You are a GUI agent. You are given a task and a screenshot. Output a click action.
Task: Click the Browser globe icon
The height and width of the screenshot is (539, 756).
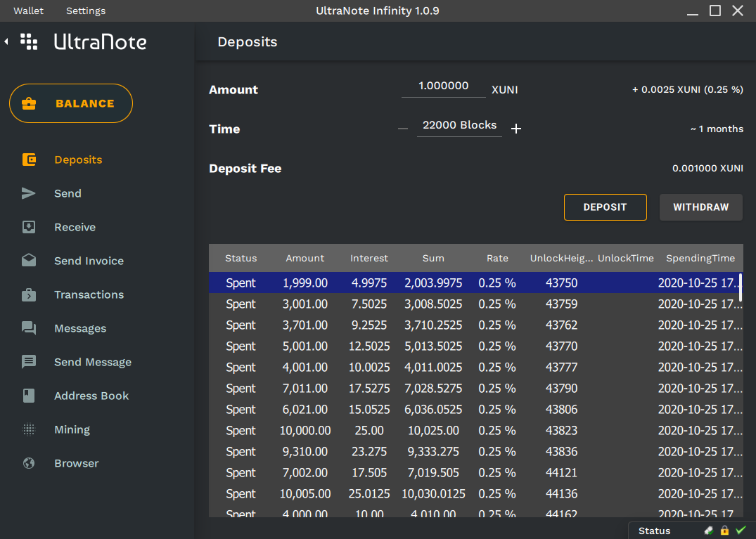(29, 463)
